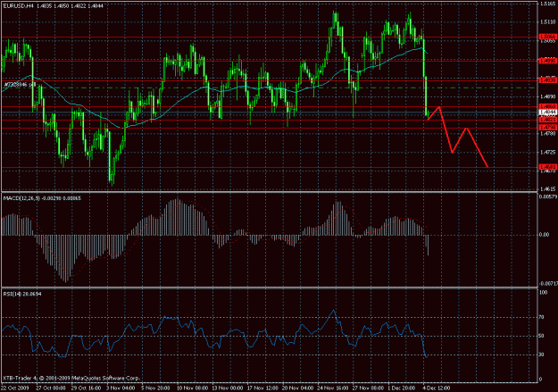The image size is (558, 392).
Task: Click the 1.4780 price axis value
Action: coord(548,134)
